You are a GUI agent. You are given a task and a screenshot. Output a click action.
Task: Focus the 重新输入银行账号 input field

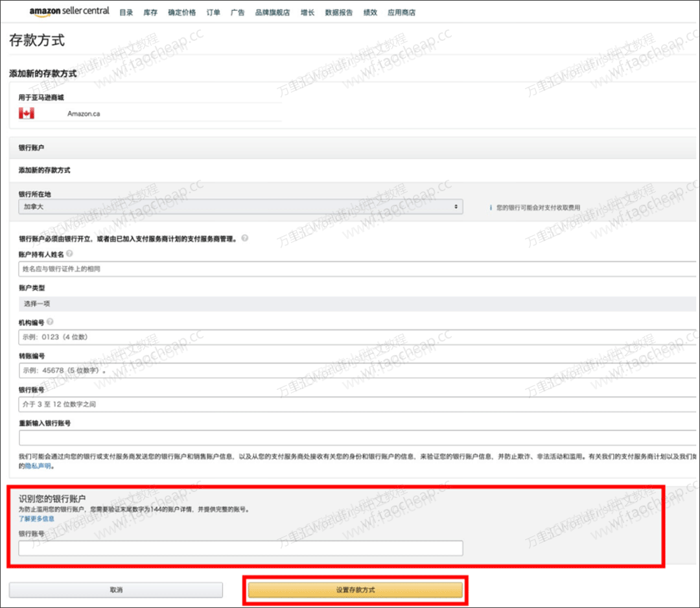[x=357, y=438]
